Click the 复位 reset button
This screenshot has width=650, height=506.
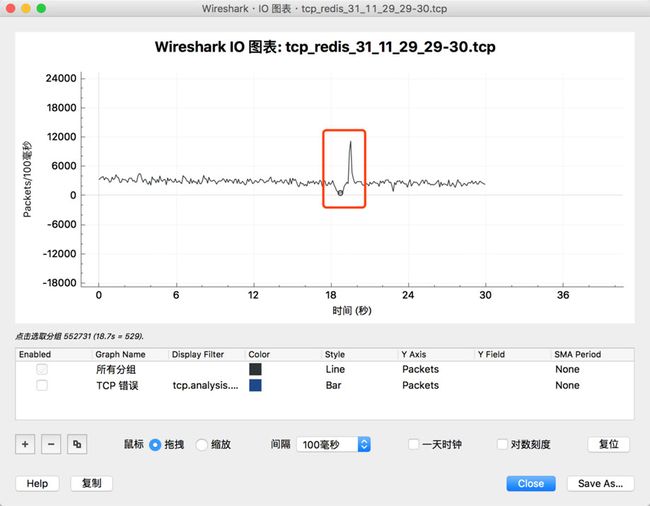tap(609, 444)
